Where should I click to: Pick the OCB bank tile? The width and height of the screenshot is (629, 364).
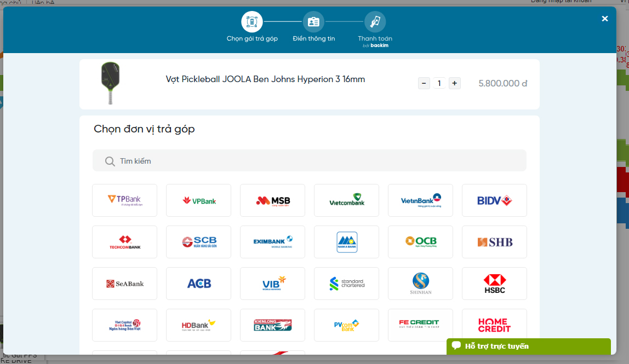(x=420, y=242)
